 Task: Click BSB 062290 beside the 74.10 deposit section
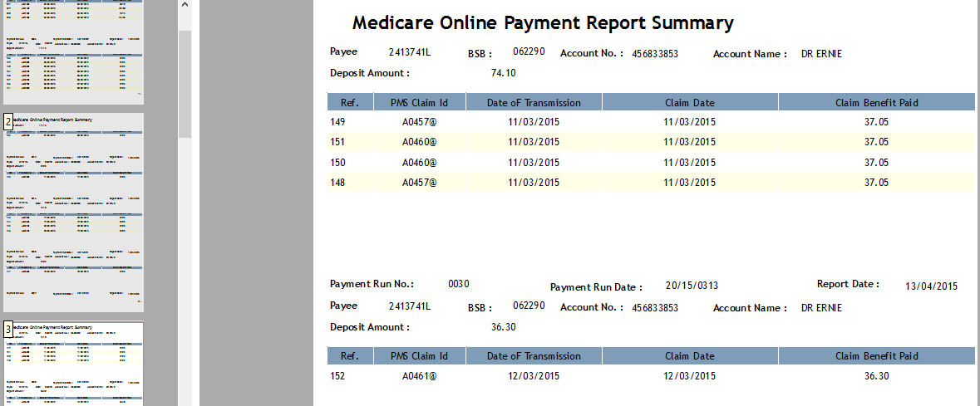click(x=529, y=51)
